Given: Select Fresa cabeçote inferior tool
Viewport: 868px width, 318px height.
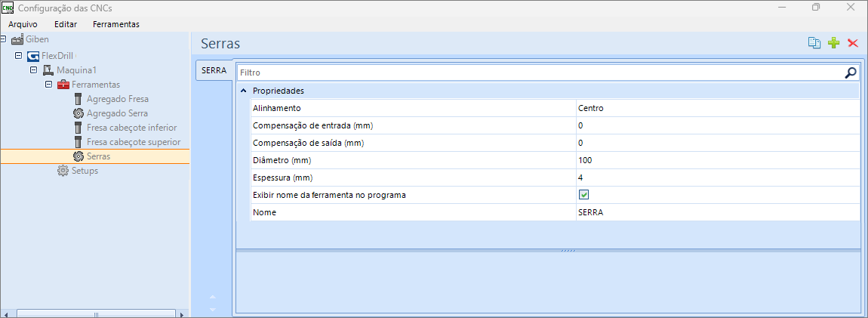Looking at the screenshot, I should click(x=131, y=128).
